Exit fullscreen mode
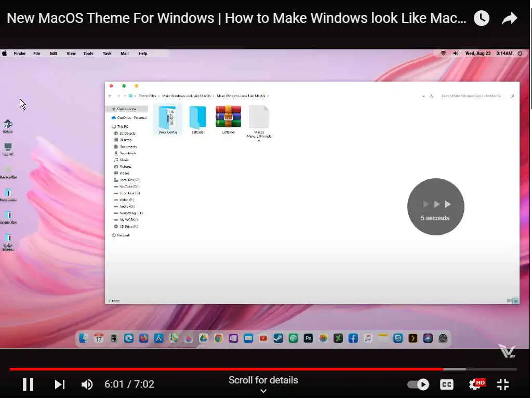This screenshot has height=398, width=532. coord(503,384)
